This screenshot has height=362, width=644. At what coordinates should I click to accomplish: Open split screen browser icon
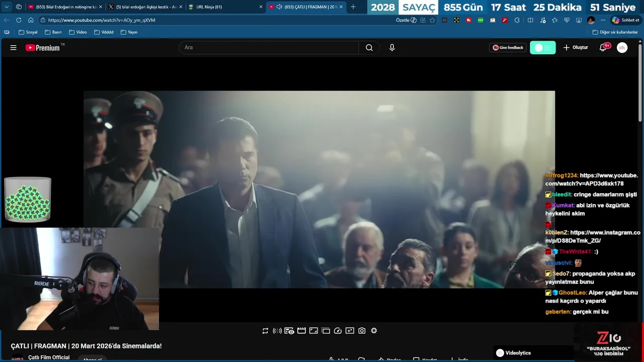pos(530,20)
